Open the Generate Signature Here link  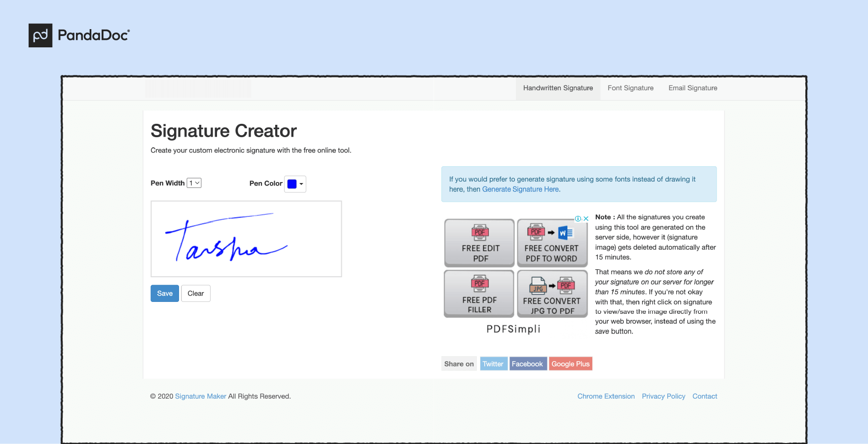click(520, 189)
